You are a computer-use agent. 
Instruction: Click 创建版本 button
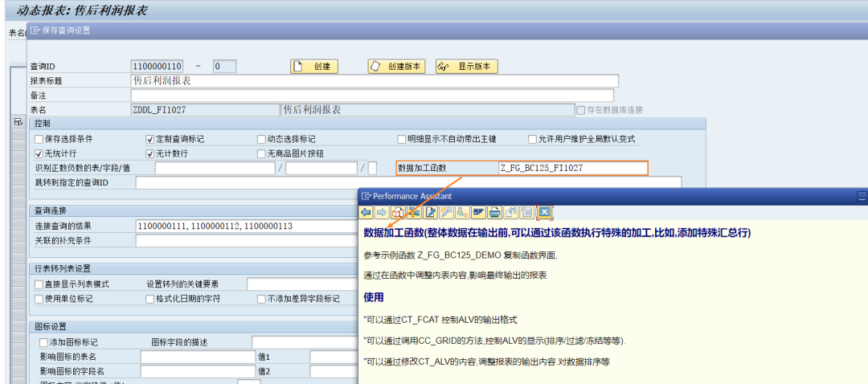coord(396,67)
